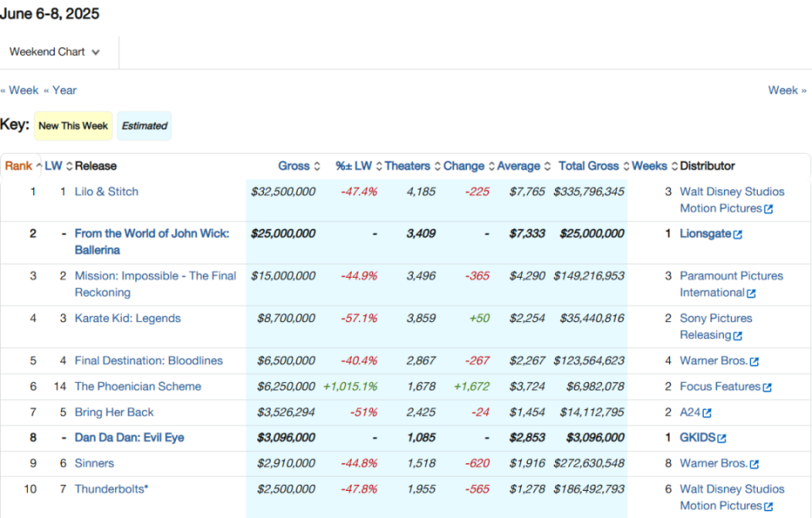Click the Release column header

(x=96, y=166)
